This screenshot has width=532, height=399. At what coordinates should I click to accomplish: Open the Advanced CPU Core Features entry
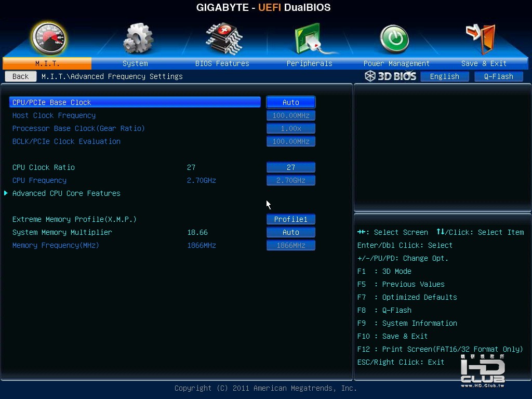(66, 193)
